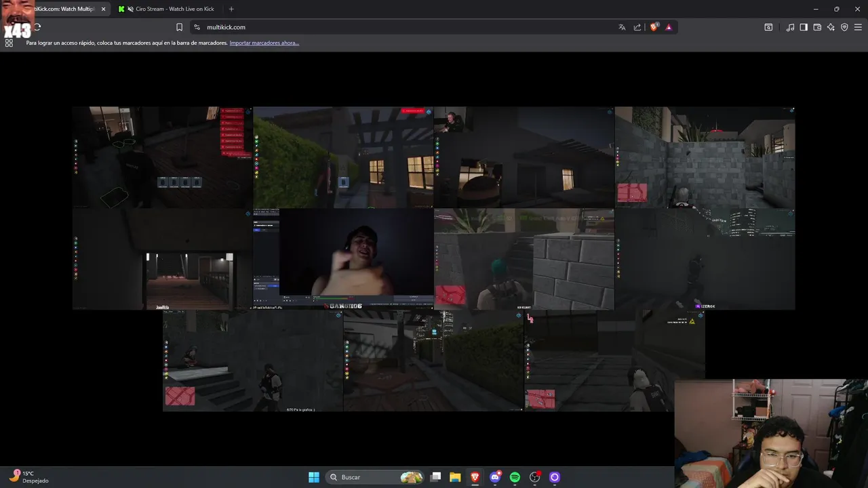This screenshot has width=868, height=488.
Task: Open Discord from taskbar
Action: point(496,477)
